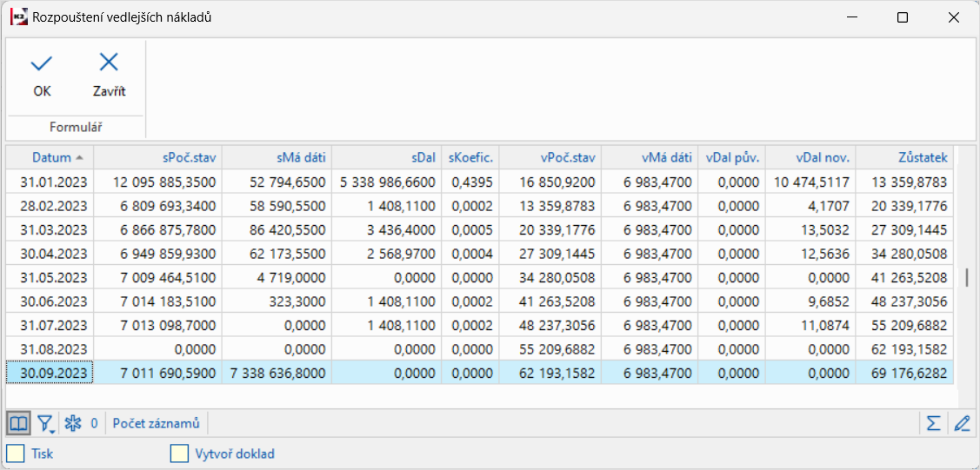Click the sPoč.stav column header
Screen dimensions: 980x470
[157, 157]
